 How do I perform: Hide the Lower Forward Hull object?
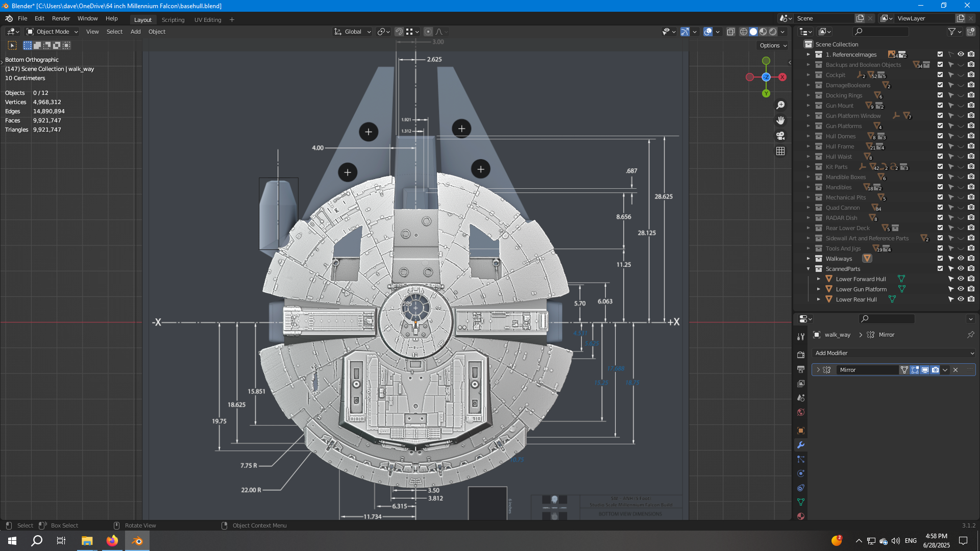[961, 279]
